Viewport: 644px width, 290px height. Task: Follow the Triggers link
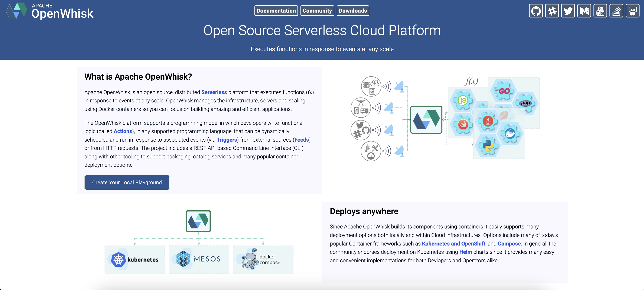(x=227, y=140)
